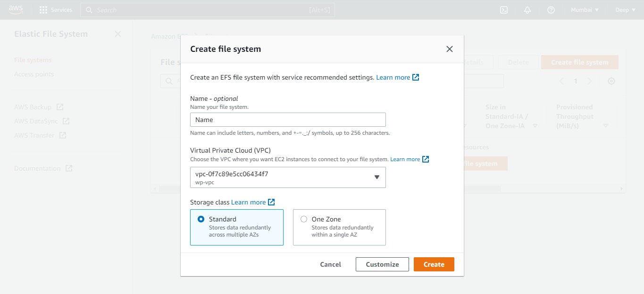Click the Customize button
The image size is (644, 294).
tap(382, 264)
